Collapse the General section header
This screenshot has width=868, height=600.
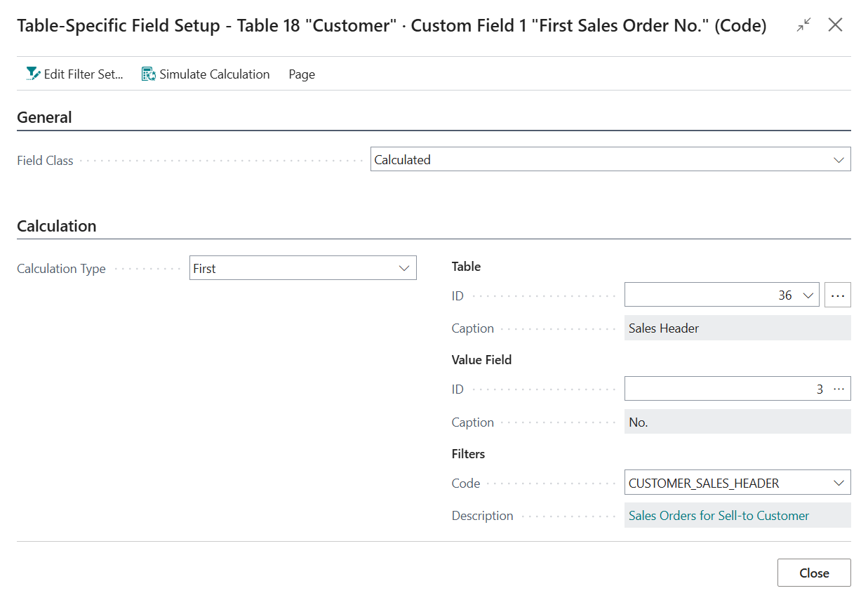tap(44, 117)
